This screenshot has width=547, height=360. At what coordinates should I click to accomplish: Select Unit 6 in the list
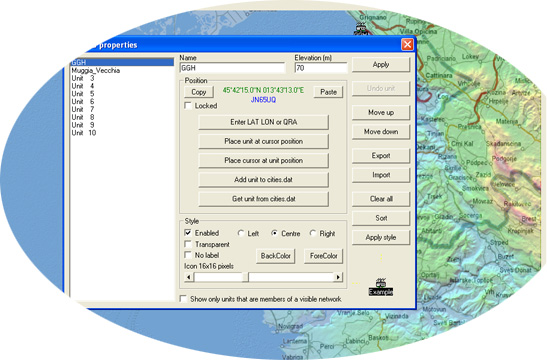point(122,102)
